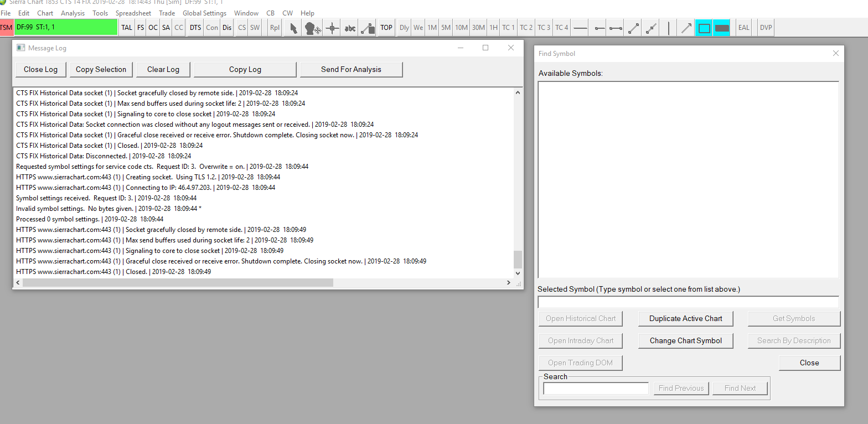Select the pointer arrow tool
Screen dimensions: 868x424
point(293,28)
